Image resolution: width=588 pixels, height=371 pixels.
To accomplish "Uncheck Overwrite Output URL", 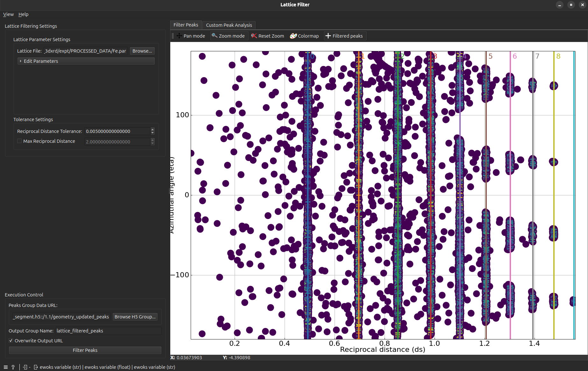I will [11, 341].
